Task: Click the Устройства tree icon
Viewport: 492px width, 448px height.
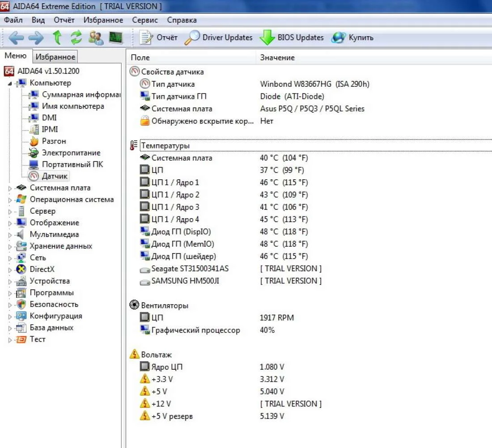Action: (x=21, y=281)
